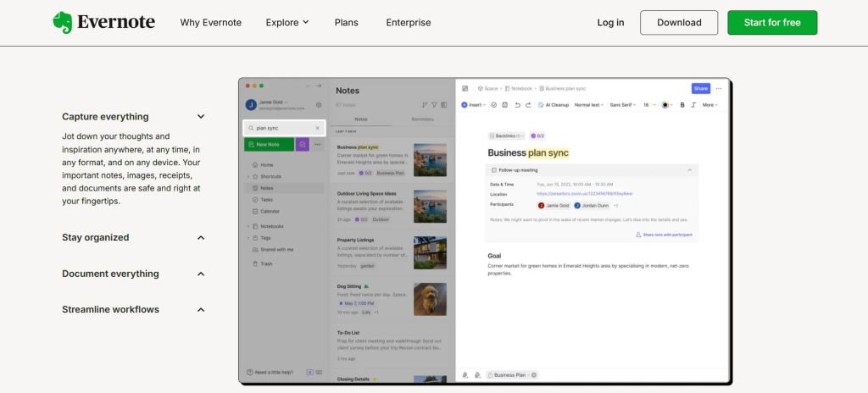Click the green New Note button
Screen dimensions: 868x393
click(269, 145)
